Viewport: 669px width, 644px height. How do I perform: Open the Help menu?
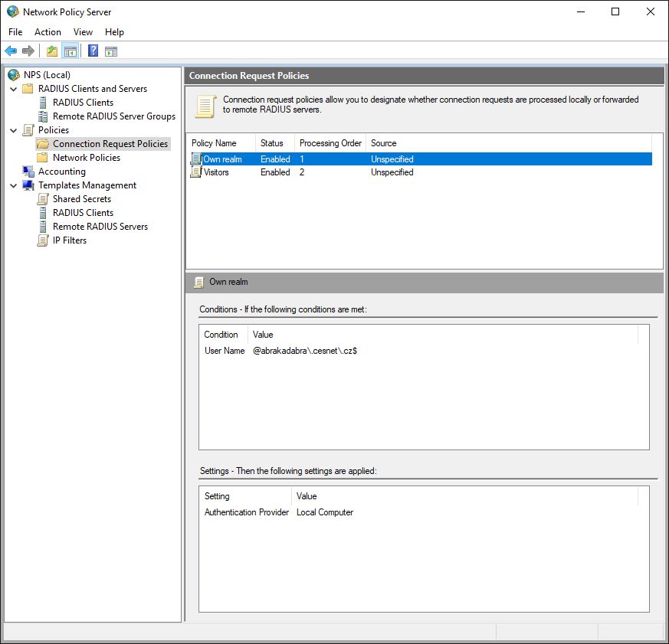[x=114, y=32]
